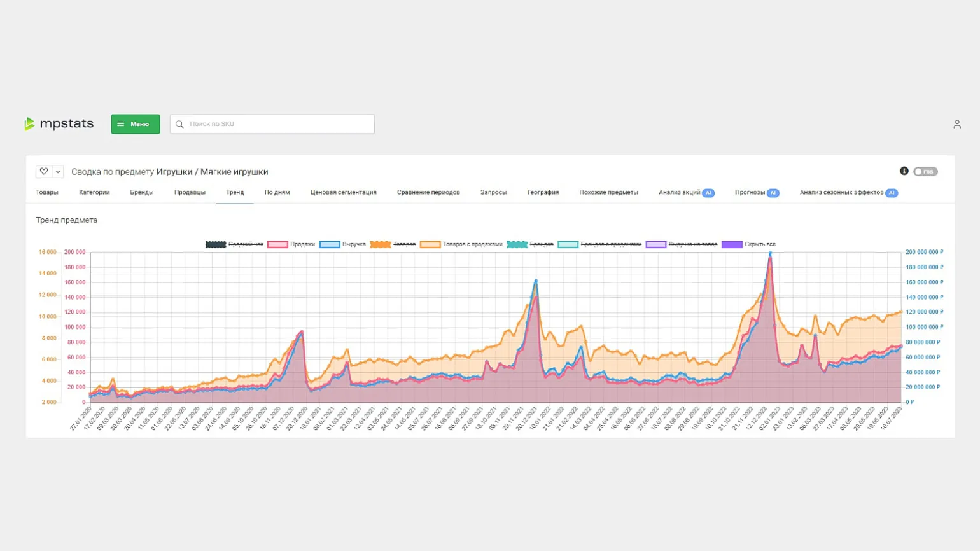Click Скрыть все in the chart legend
This screenshot has height=551, width=980.
click(x=760, y=244)
